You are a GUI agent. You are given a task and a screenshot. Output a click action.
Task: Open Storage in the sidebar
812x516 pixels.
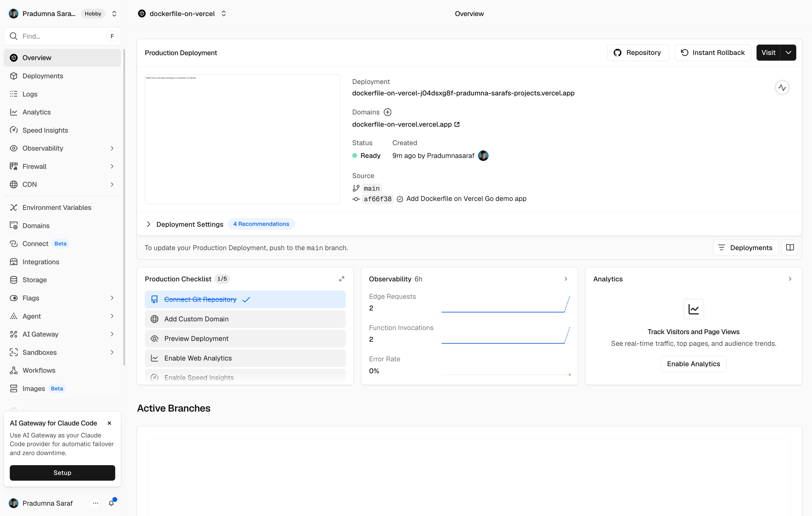[62, 280]
